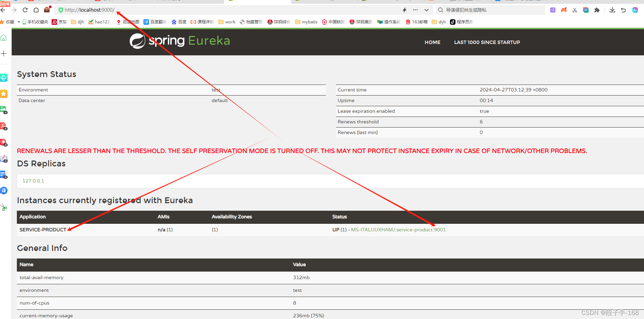The width and height of the screenshot is (644, 319).
Task: Click the Spring Eureka logo
Action: (180, 41)
